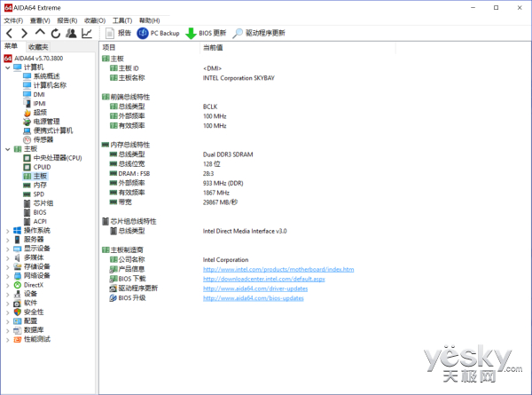This screenshot has width=532, height=395.
Task: Select the 芯片组 chipset tree item
Action: click(38, 203)
